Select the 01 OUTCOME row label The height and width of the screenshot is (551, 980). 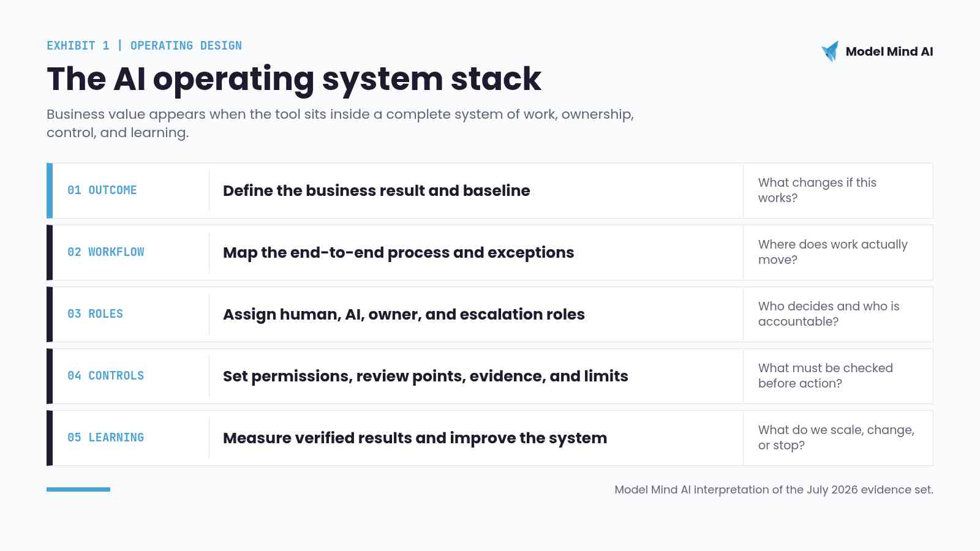(x=102, y=190)
